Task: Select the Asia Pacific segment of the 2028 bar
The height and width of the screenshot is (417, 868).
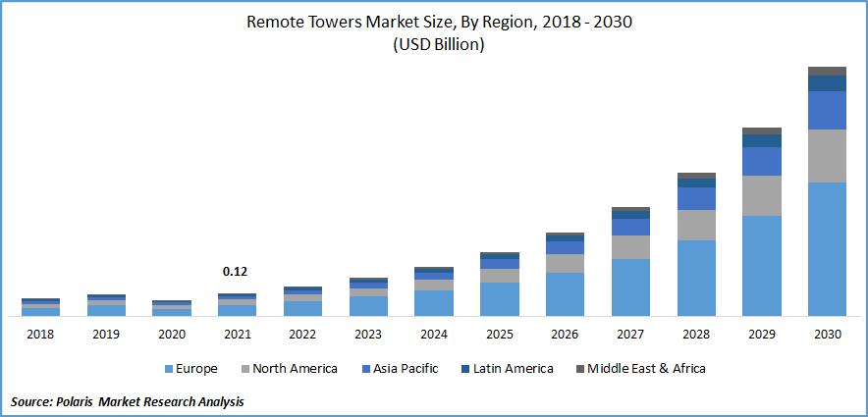Action: (696, 198)
